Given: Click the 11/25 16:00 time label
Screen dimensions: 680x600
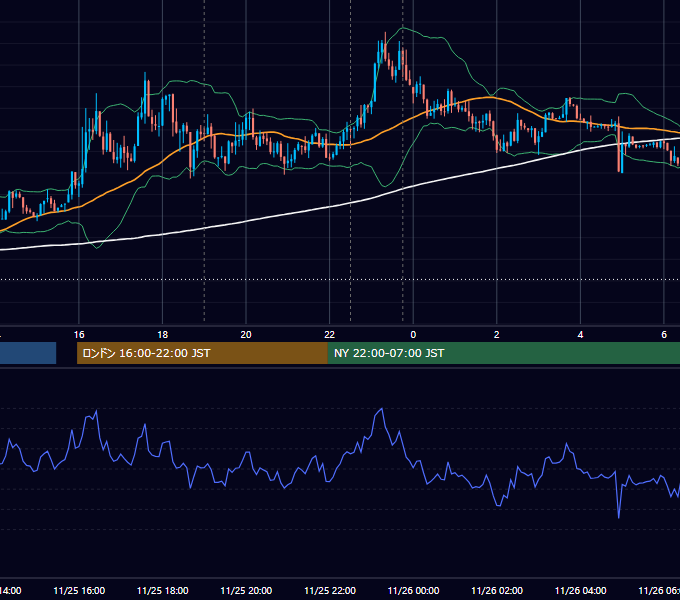Looking at the screenshot, I should coord(79,590).
